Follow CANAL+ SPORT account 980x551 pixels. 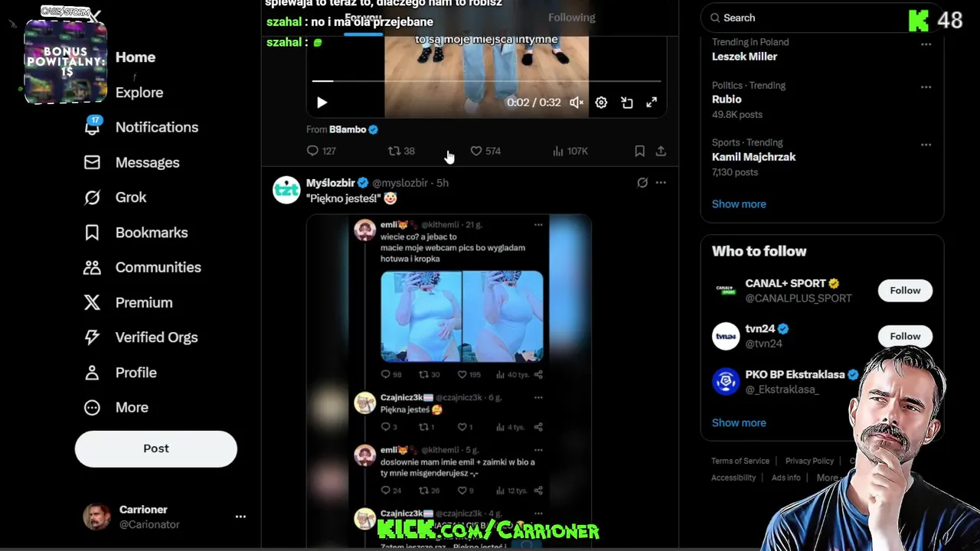click(x=905, y=291)
